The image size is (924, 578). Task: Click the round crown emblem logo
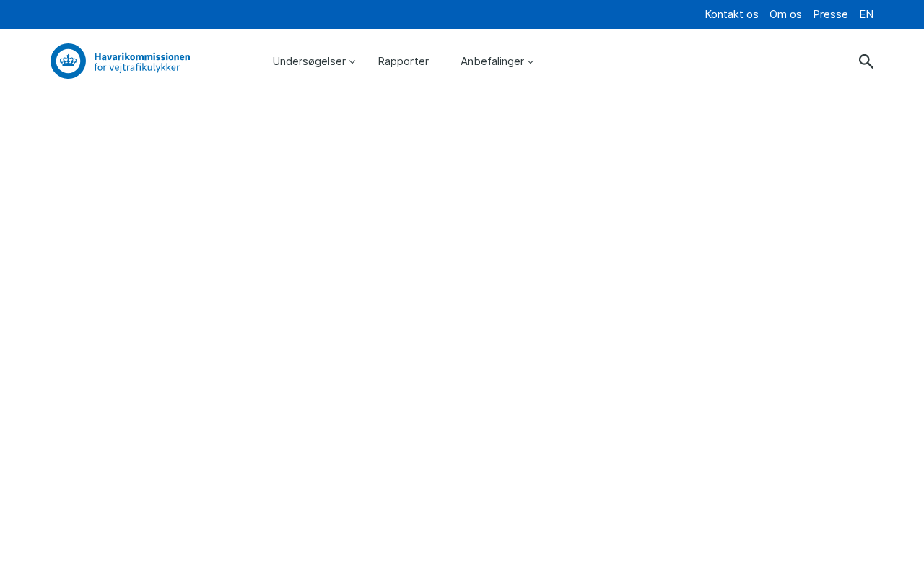[x=68, y=61]
